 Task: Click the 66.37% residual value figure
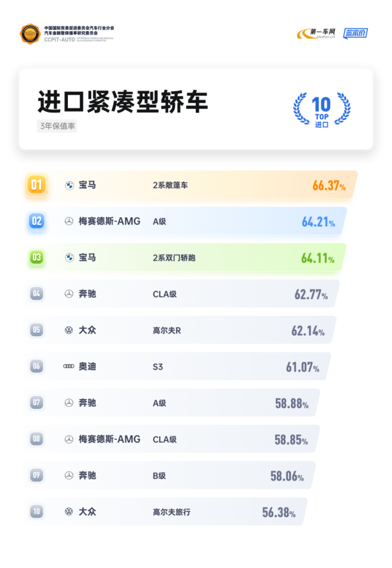click(x=329, y=185)
